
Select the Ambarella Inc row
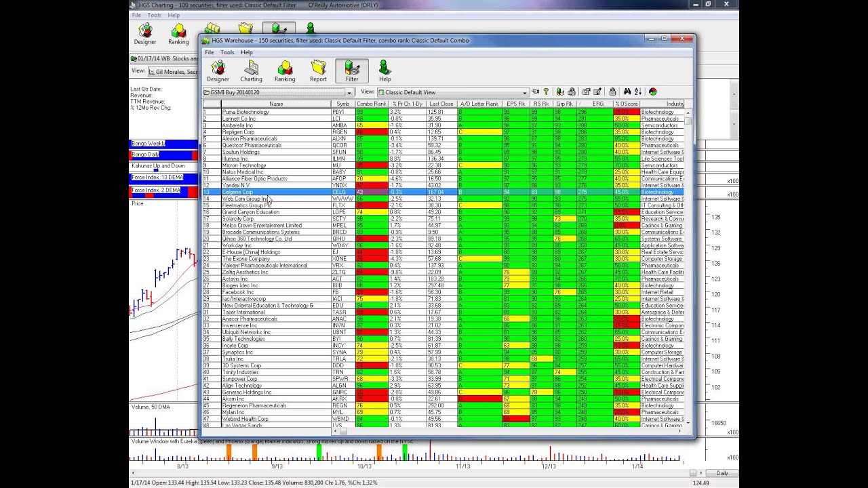[x=443, y=125]
